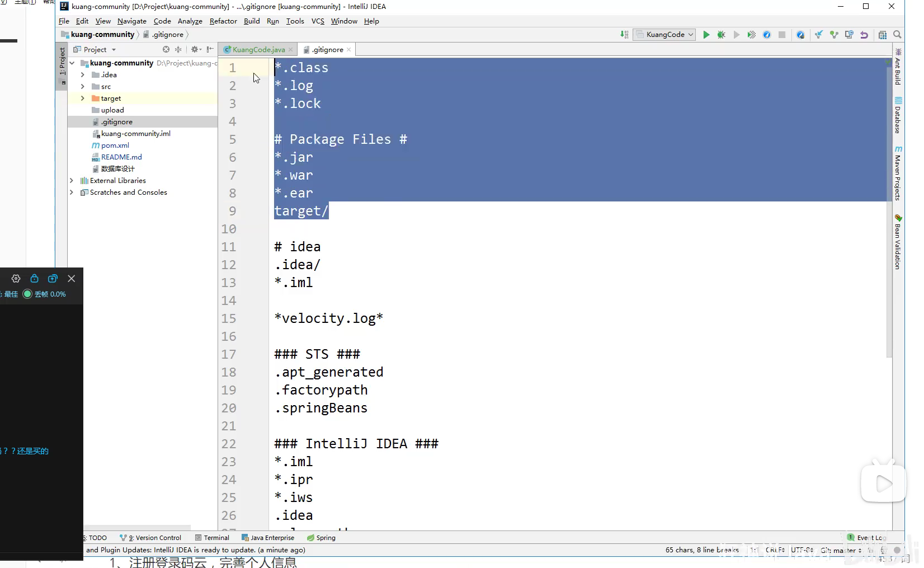Viewport: 924px width, 568px height.
Task: Select the upload folder
Action: pyautogui.click(x=112, y=110)
